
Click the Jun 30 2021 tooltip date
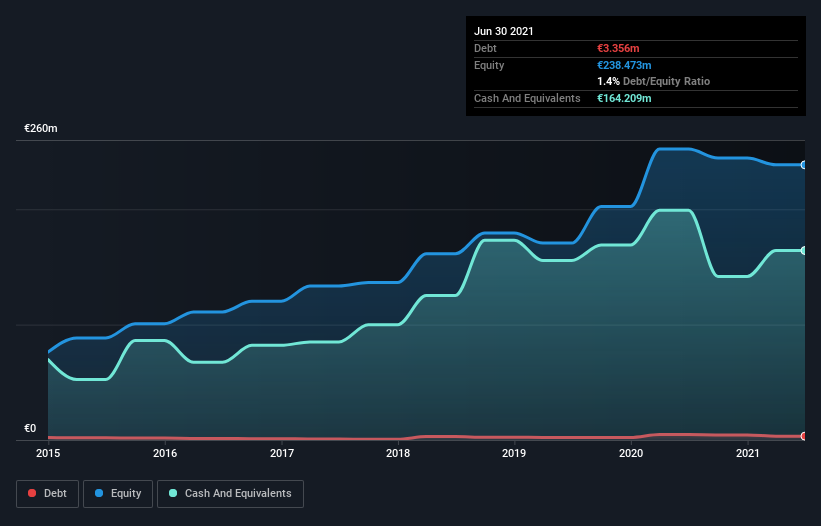point(504,31)
